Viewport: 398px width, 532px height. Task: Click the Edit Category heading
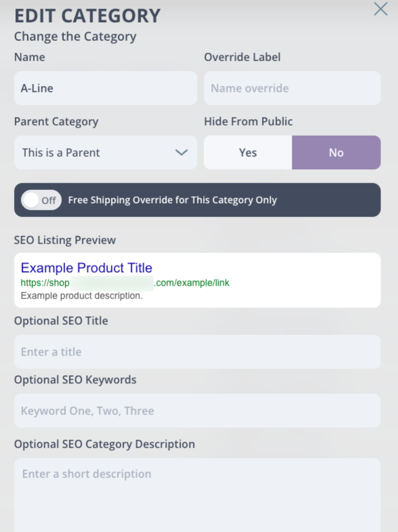pyautogui.click(x=88, y=16)
